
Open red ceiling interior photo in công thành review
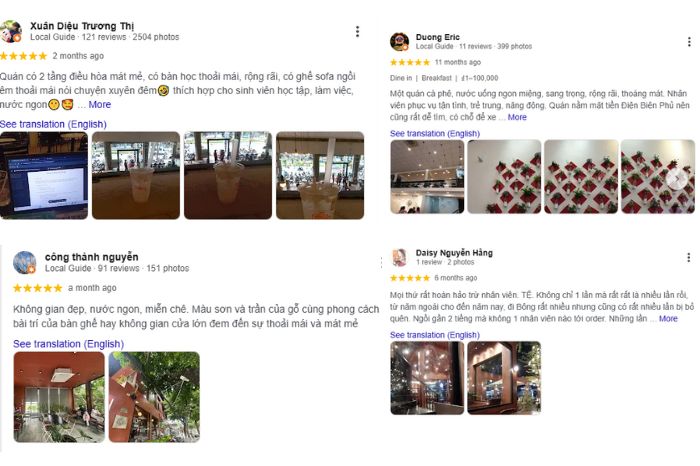59,397
